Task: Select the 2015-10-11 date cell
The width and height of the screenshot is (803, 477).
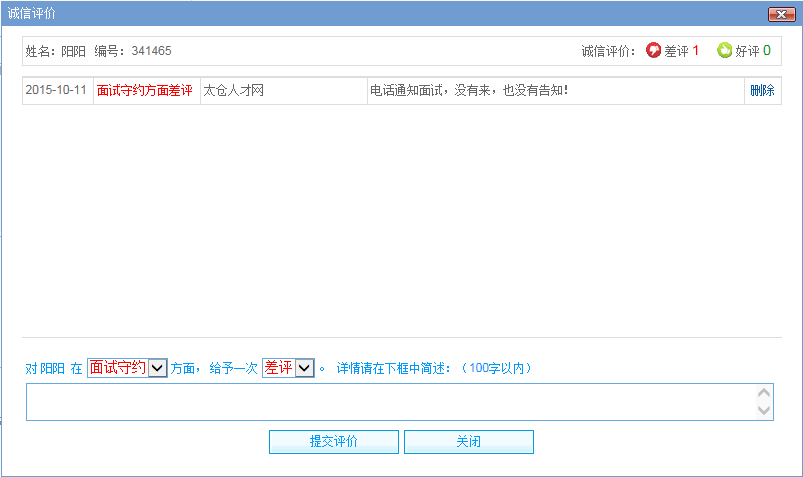Action: 56,90
